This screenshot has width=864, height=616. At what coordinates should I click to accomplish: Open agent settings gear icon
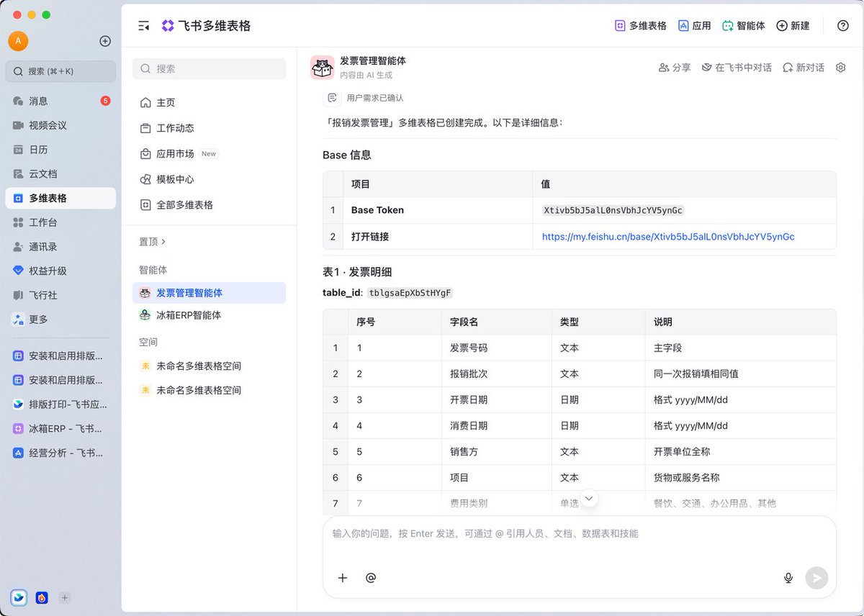(841, 68)
